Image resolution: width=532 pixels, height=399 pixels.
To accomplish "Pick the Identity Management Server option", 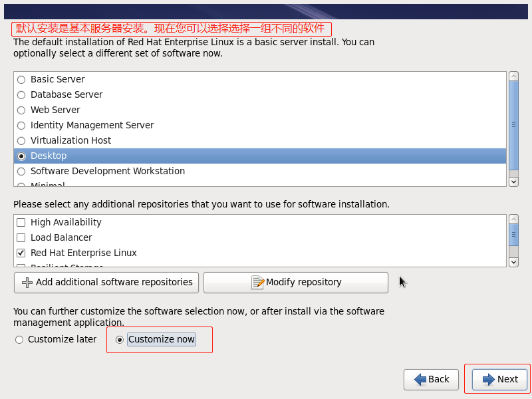I will 21,126.
